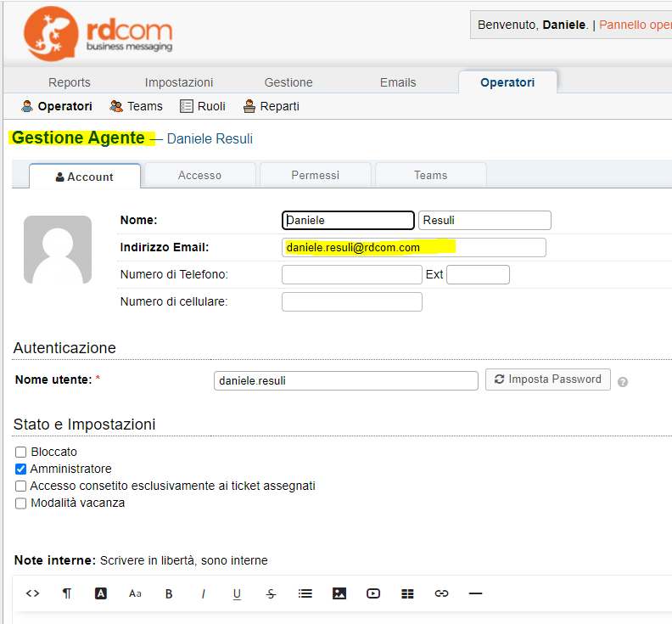
Task: Open the paragraph format dropdown
Action: coord(67,593)
